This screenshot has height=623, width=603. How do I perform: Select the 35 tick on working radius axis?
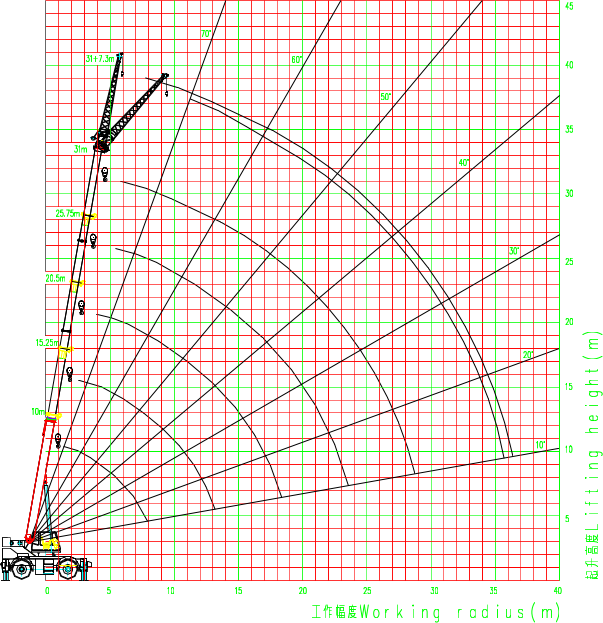coord(493,590)
